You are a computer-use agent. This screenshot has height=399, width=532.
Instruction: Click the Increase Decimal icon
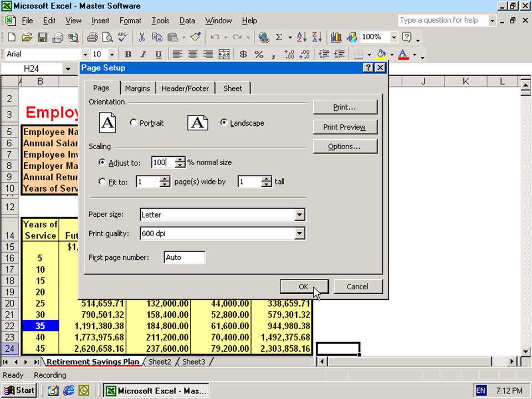pos(289,54)
